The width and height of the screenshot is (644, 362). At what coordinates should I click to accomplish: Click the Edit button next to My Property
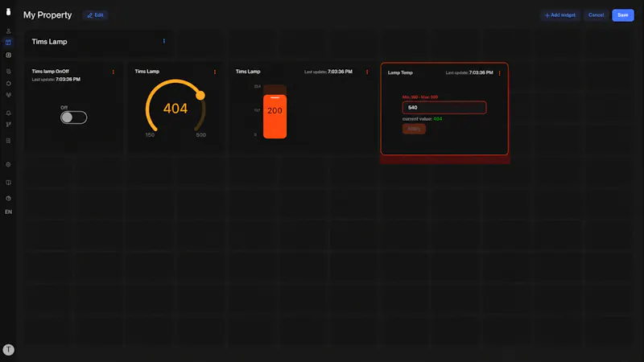click(95, 15)
